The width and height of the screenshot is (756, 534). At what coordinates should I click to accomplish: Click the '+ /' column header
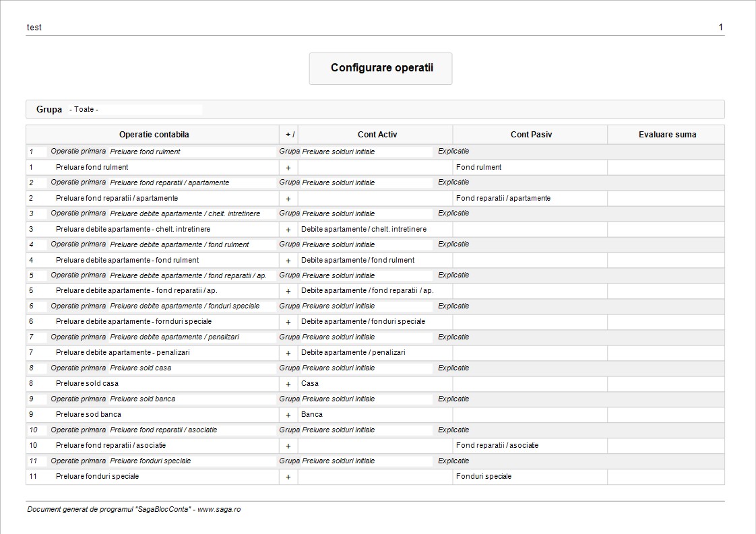[290, 135]
